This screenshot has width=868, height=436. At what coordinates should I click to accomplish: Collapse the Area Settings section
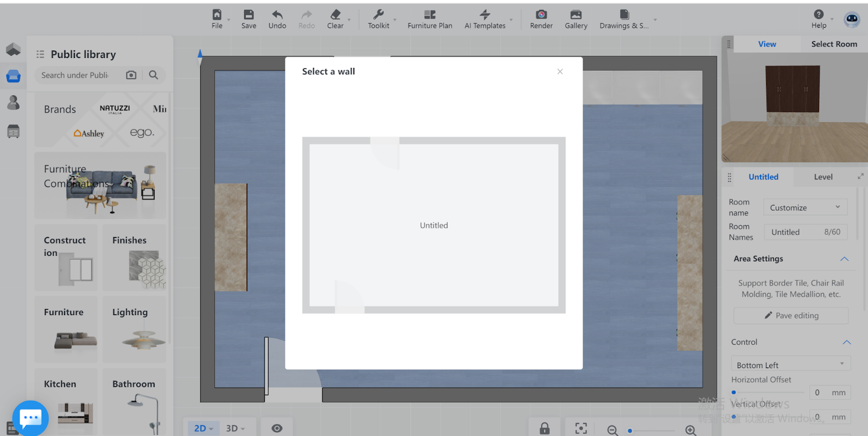[844, 259]
